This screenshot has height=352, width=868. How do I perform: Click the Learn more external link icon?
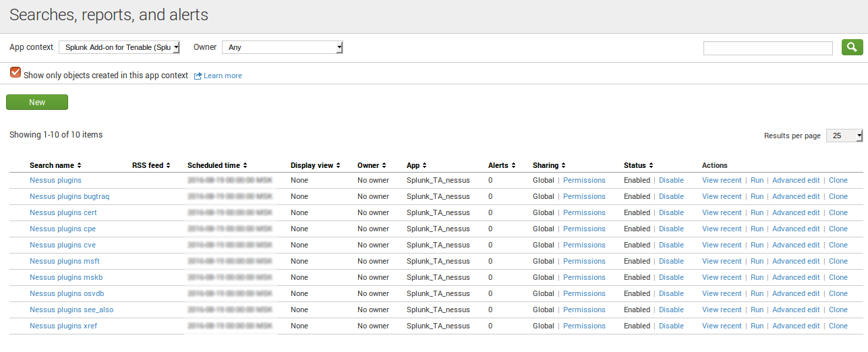click(198, 76)
